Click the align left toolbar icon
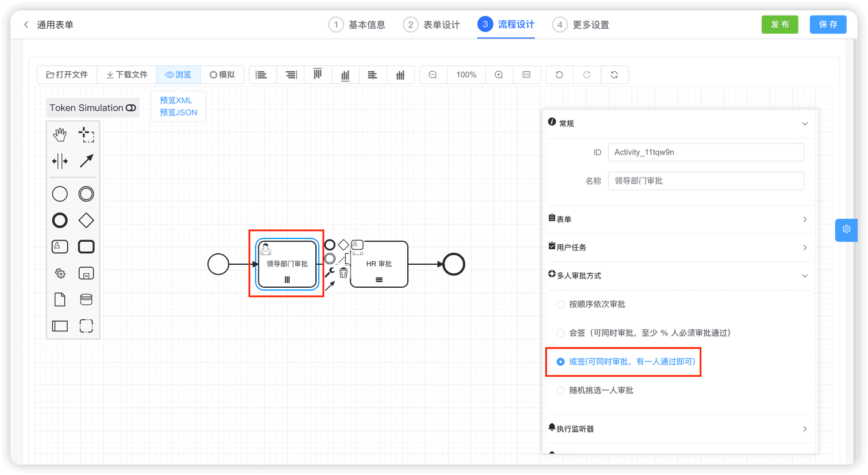868x475 pixels. point(262,75)
